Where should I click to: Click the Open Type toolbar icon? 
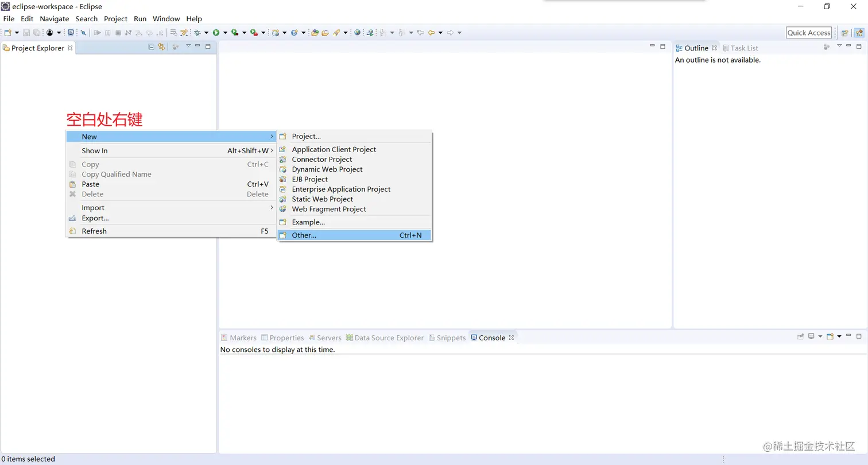coord(315,33)
